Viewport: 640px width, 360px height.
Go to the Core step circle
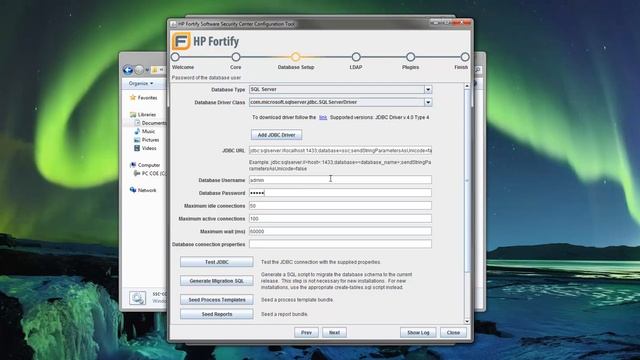(x=236, y=57)
